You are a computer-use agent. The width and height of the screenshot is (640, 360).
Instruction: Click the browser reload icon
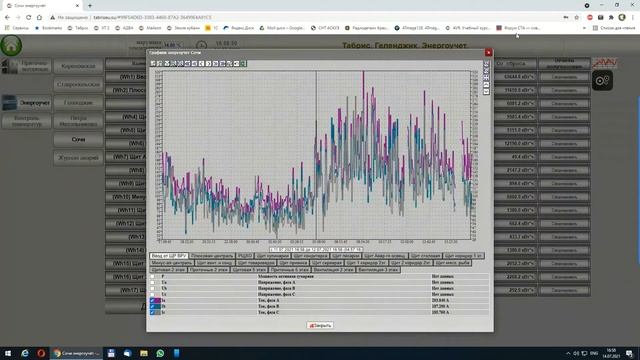pyautogui.click(x=29, y=18)
